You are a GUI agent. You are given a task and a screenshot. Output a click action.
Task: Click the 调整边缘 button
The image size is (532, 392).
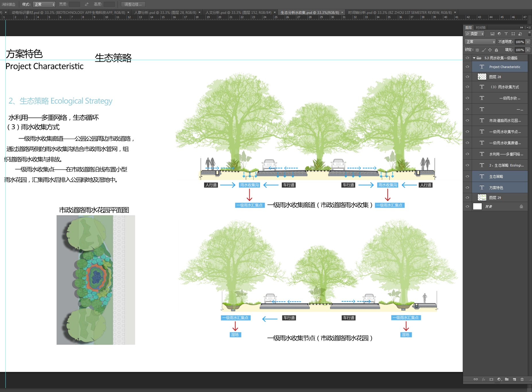pyautogui.click(x=133, y=4)
